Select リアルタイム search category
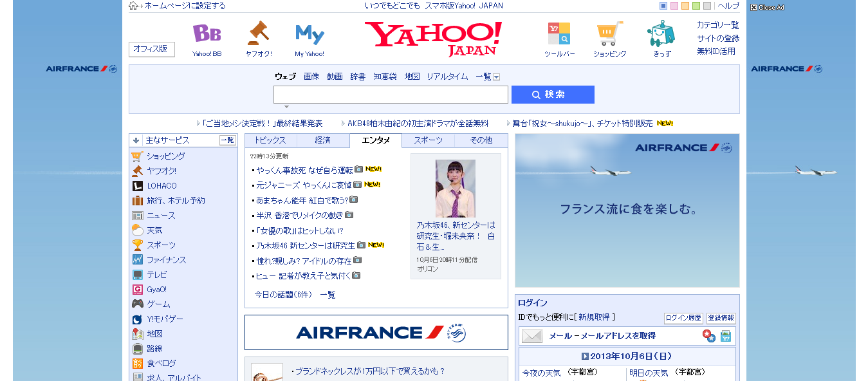Image resolution: width=868 pixels, height=381 pixels. 447,77
